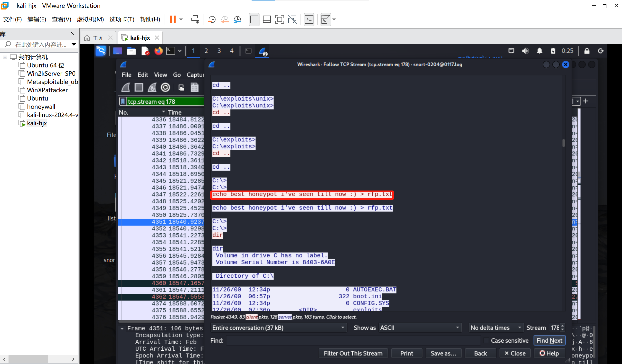Screen dimensions: 622x364
Task: Toggle Unity mode icon
Action: pyautogui.click(x=292, y=19)
